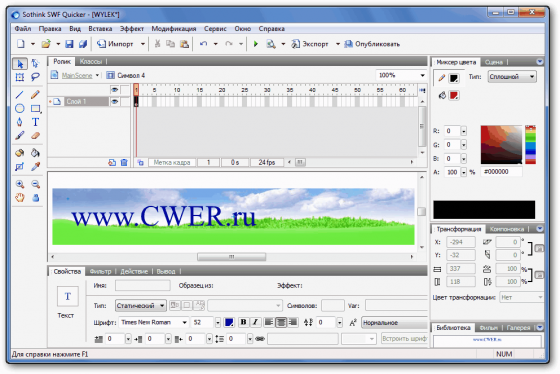Choose the Lasso selection tool

click(x=35, y=77)
